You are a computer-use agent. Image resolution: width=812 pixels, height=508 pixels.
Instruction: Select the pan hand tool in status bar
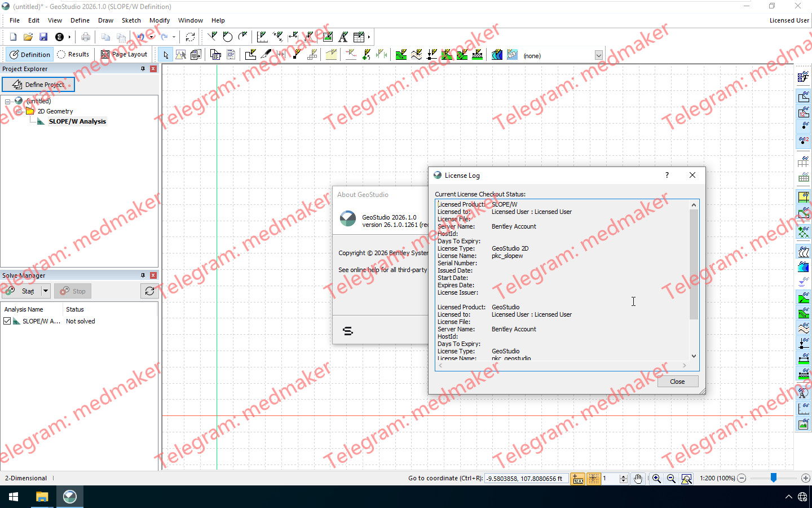click(x=638, y=479)
